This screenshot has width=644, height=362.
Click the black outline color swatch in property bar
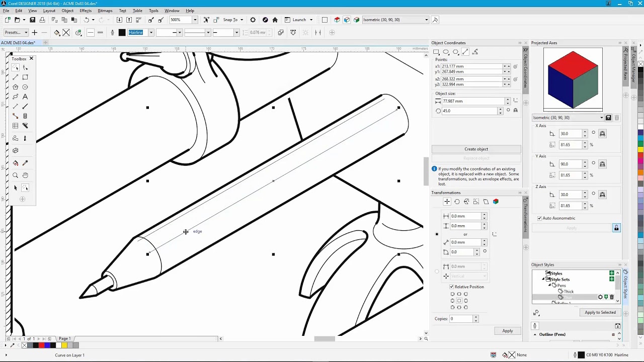click(122, 33)
